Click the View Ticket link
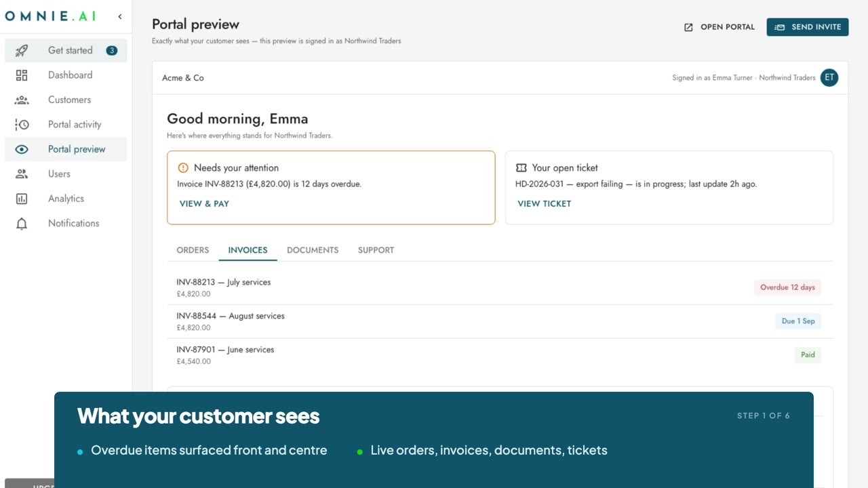Image resolution: width=868 pixels, height=488 pixels. tap(545, 203)
